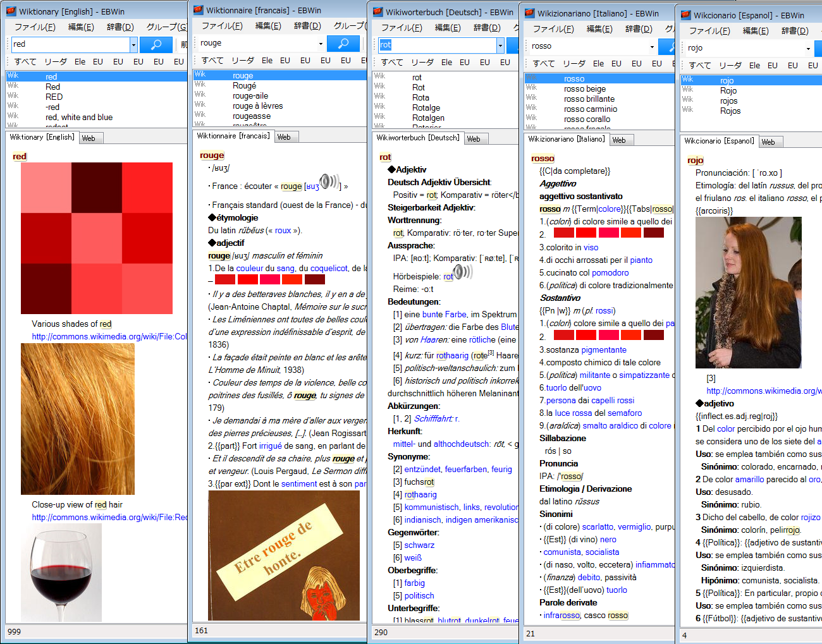Click 'Etre rouge de honte' image in Wiktionnaire
Image resolution: width=822 pixels, height=644 pixels.
[284, 556]
